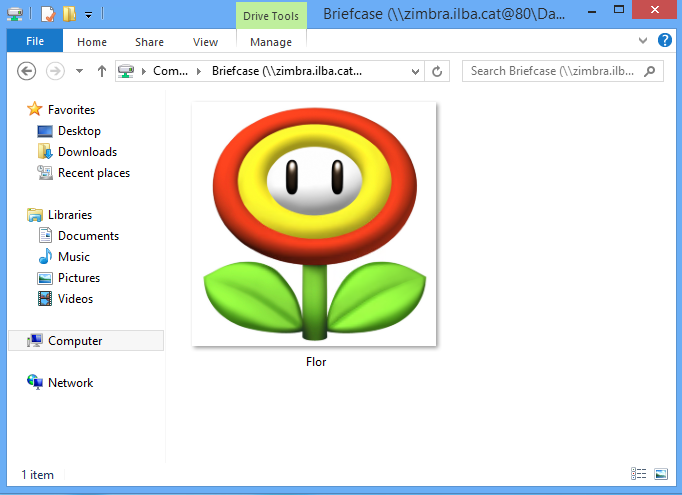Viewport: 682px width, 495px height.
Task: Open Downloads in Favorites
Action: 87,152
